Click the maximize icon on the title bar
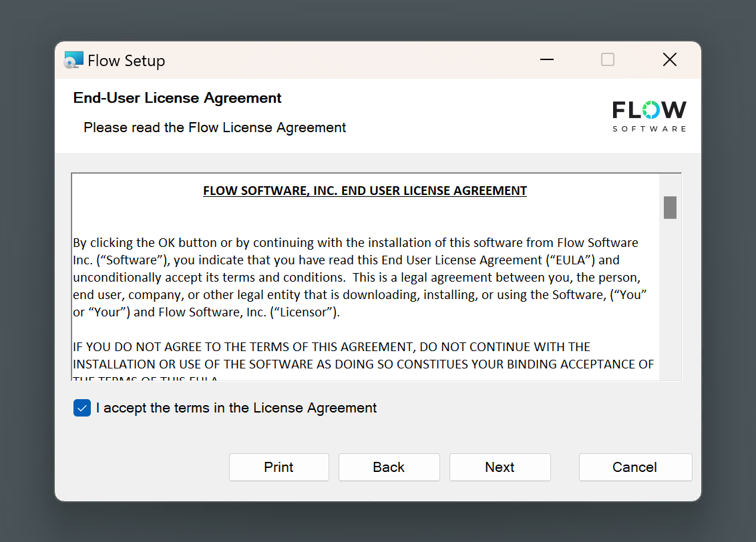 coord(607,59)
